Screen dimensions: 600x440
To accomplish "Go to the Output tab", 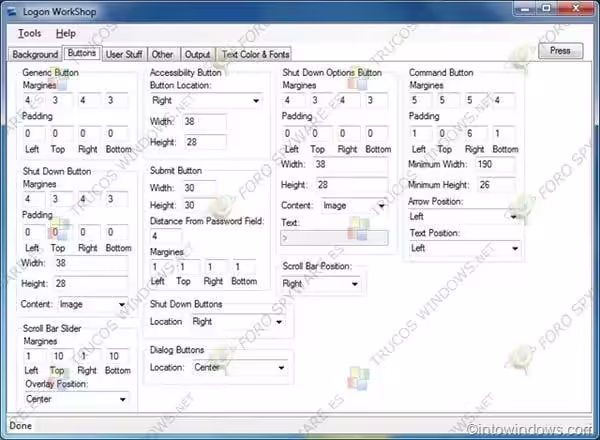I will pyautogui.click(x=197, y=54).
